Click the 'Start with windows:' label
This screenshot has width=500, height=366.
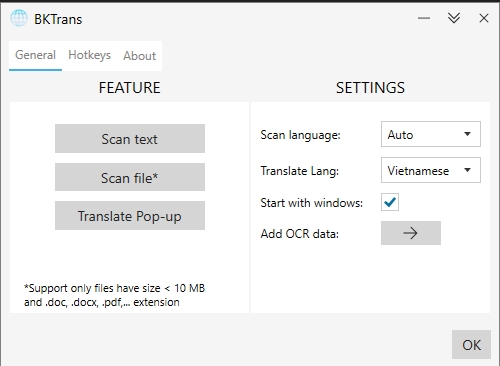312,203
